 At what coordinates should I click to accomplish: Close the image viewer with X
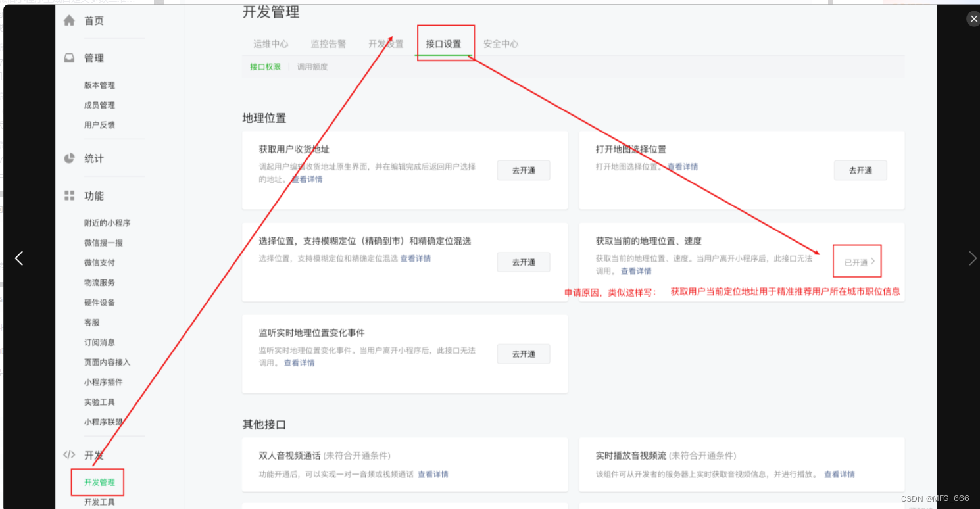point(974,19)
